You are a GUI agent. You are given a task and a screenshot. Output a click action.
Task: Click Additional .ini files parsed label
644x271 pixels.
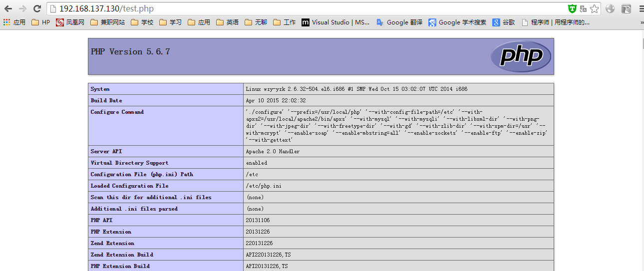pos(134,209)
